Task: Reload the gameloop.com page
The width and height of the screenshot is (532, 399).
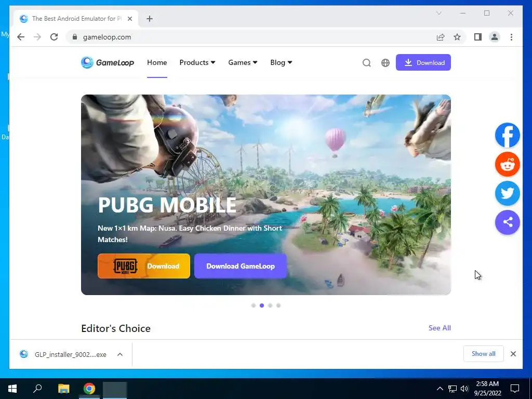Action: click(54, 37)
